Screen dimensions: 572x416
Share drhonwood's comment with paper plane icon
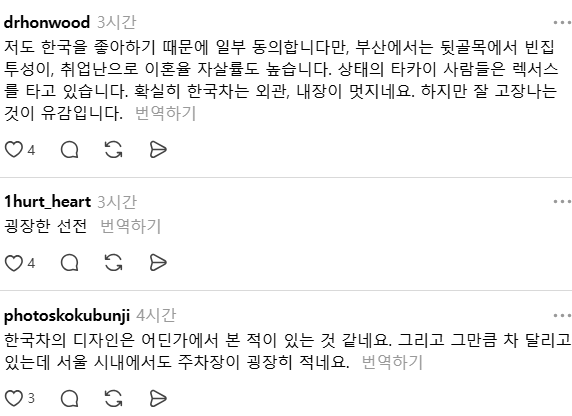158,149
